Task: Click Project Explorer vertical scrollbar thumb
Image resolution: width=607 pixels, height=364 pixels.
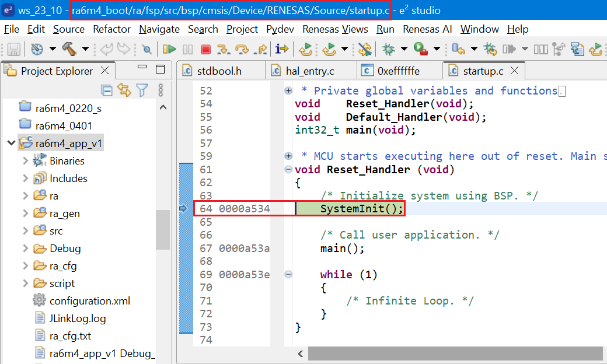Action: tap(163, 230)
